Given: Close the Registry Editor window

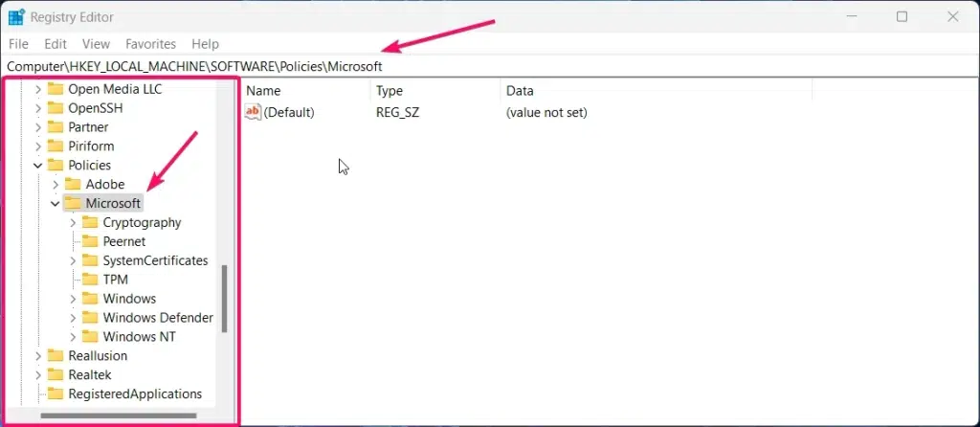Looking at the screenshot, I should click(x=953, y=17).
